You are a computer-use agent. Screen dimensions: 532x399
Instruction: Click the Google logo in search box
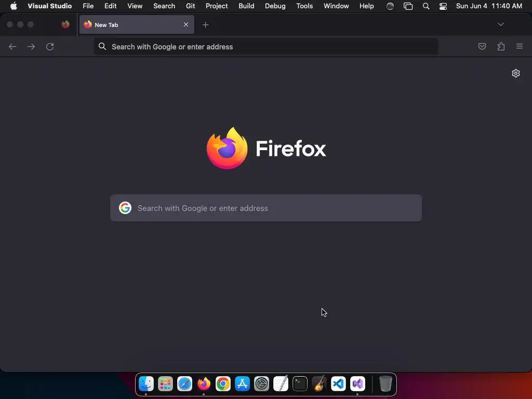[125, 208]
